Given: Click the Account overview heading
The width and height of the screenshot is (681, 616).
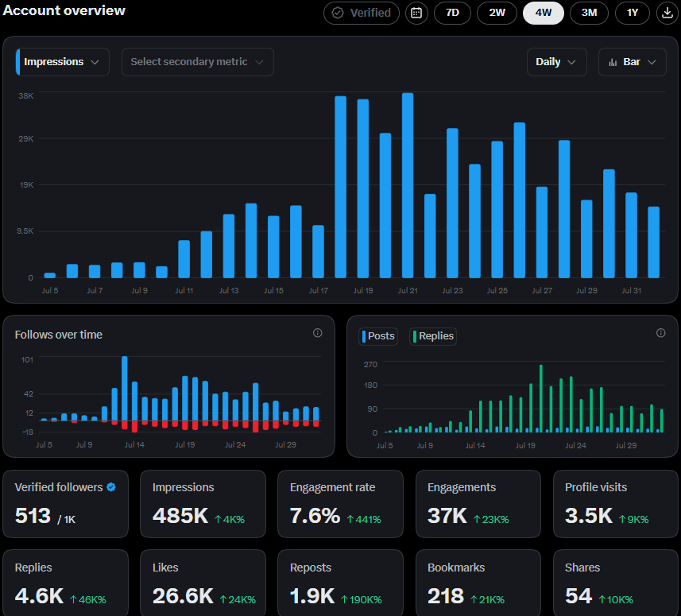Looking at the screenshot, I should 64,10.
